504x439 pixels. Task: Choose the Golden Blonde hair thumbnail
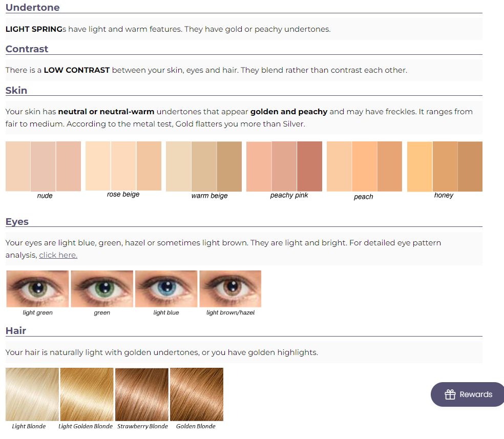(197, 394)
